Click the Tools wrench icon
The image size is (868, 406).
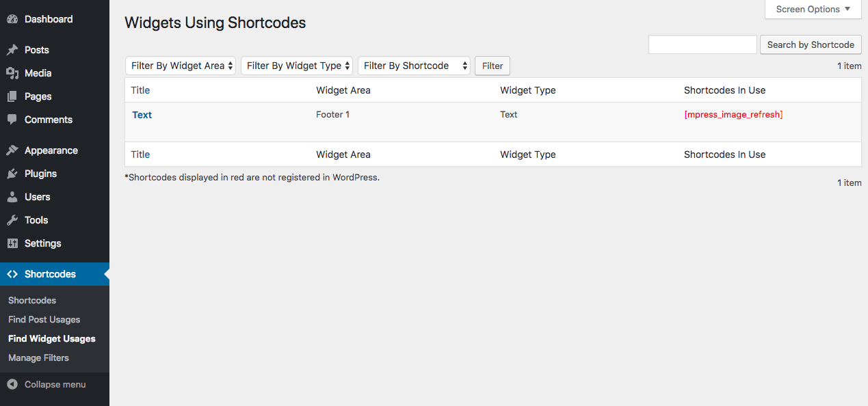[12, 220]
